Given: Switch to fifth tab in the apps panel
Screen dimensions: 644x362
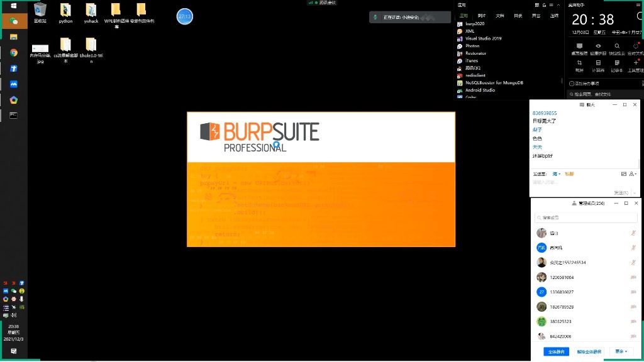Looking at the screenshot, I should tap(536, 16).
